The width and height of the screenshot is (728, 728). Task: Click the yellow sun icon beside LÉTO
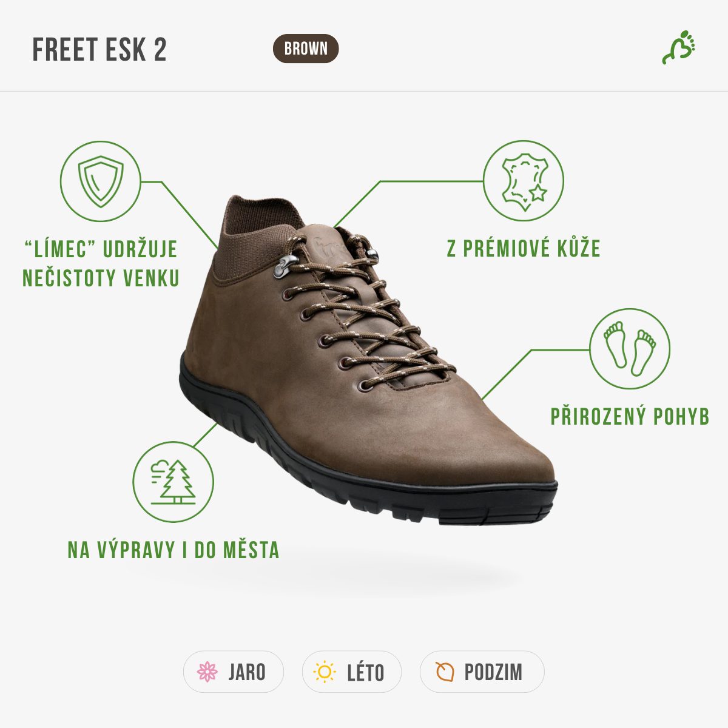point(325,672)
